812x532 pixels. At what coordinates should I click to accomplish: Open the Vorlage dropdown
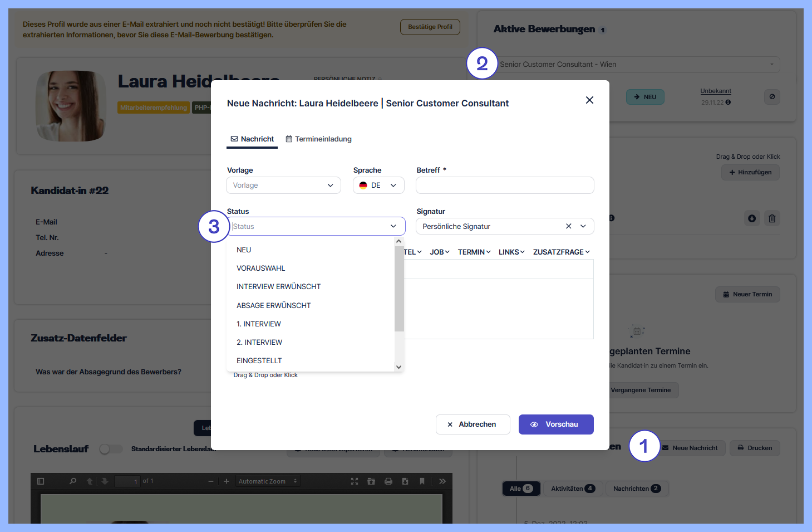point(283,186)
